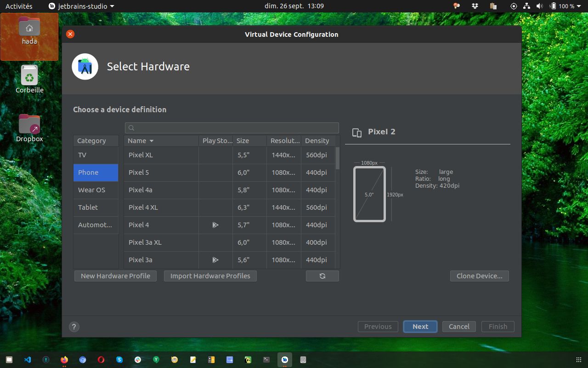
Task: Open Chromium browser from the taskbar
Action: pyautogui.click(x=83, y=360)
